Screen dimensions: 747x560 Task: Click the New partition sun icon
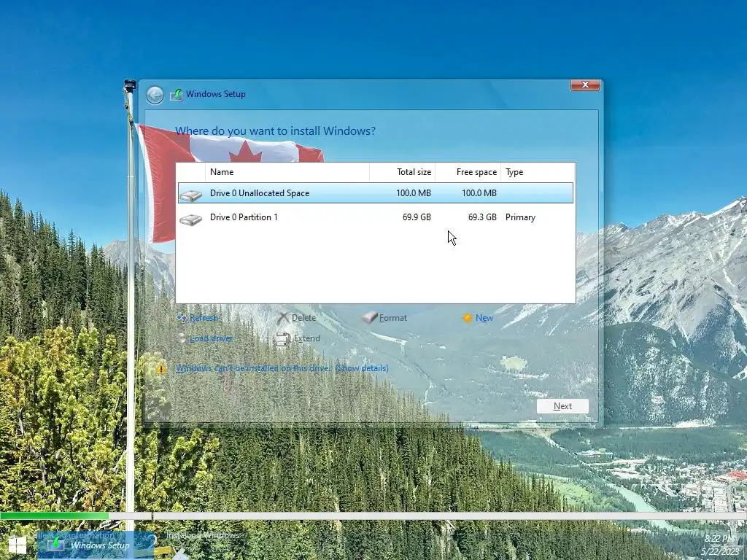tap(468, 318)
